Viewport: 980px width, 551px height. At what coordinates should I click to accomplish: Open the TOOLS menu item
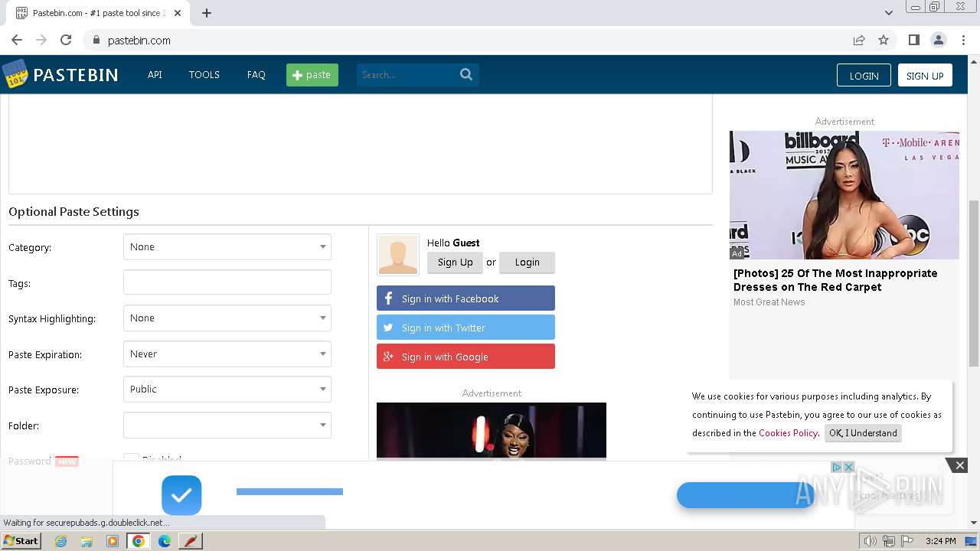pyautogui.click(x=204, y=74)
